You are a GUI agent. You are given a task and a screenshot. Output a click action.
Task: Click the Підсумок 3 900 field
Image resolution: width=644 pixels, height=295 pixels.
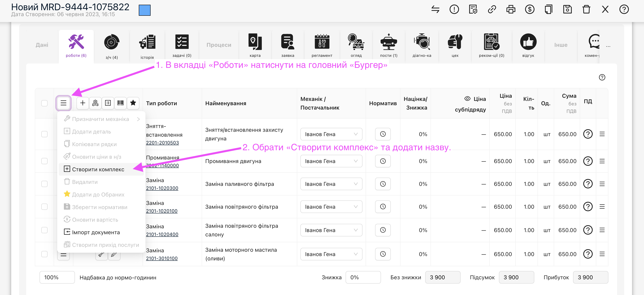(516, 277)
